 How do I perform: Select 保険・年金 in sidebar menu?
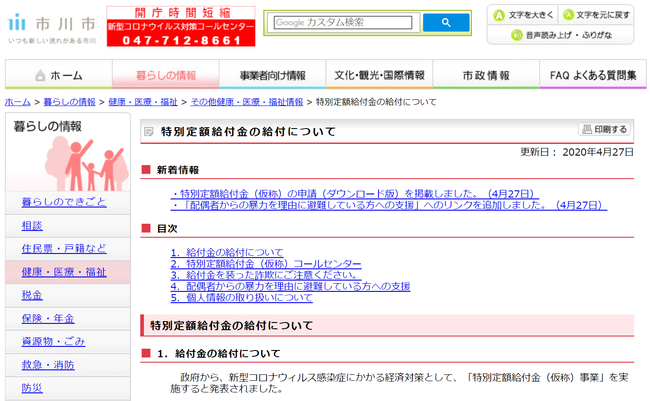click(x=48, y=318)
